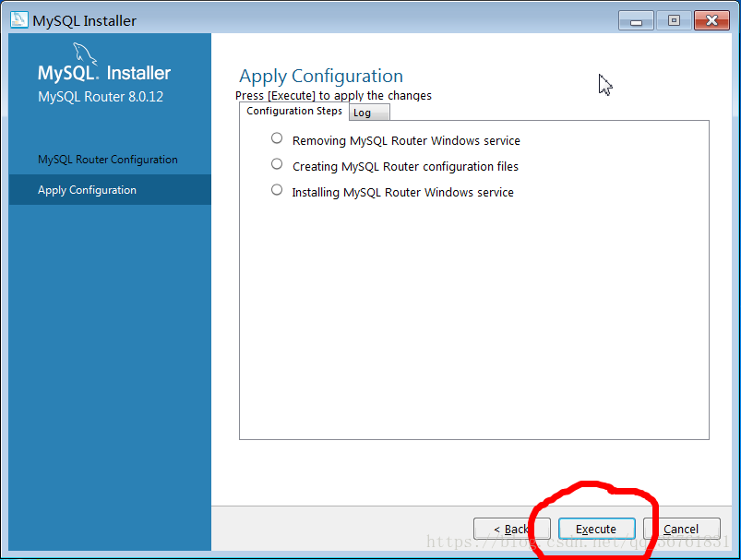The image size is (741, 560).
Task: Click 'Removing MySQL Router Windows service' text
Action: (x=406, y=141)
